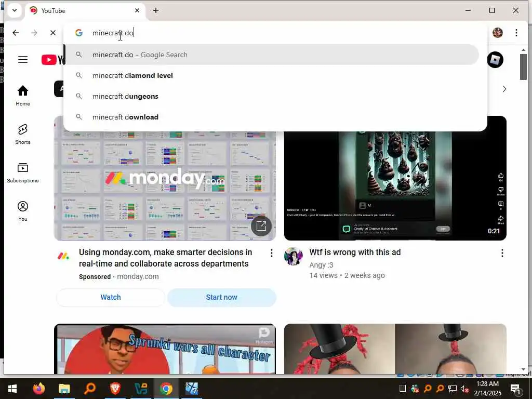The width and height of the screenshot is (532, 399).
Task: Choose 'minecraft dungeons' suggestion
Action: pyautogui.click(x=271, y=96)
